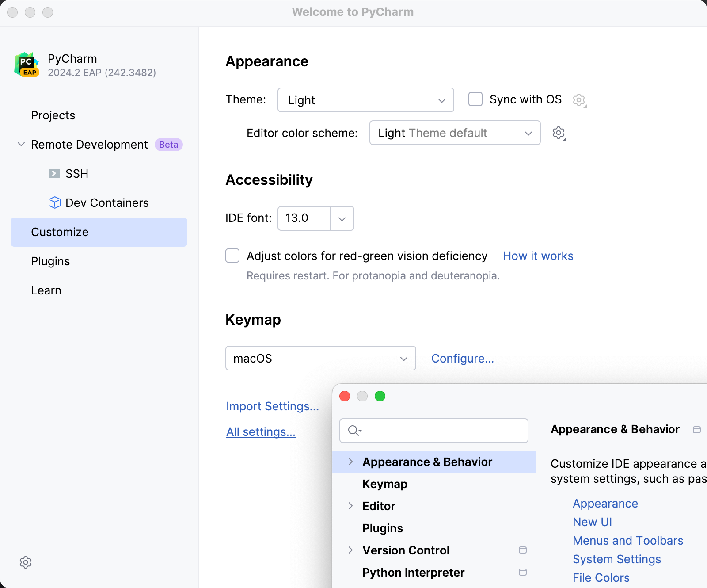
Task: Switch to the Plugins sidebar section
Action: click(50, 261)
